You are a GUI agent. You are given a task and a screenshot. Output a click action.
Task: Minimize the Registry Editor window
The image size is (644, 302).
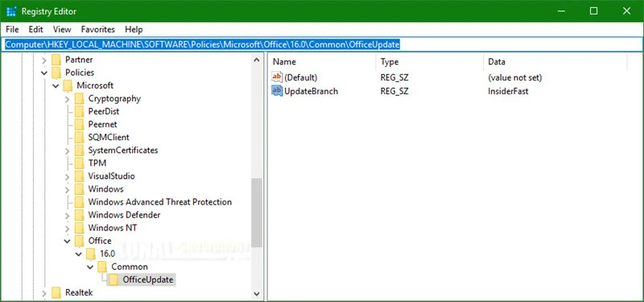(x=561, y=11)
